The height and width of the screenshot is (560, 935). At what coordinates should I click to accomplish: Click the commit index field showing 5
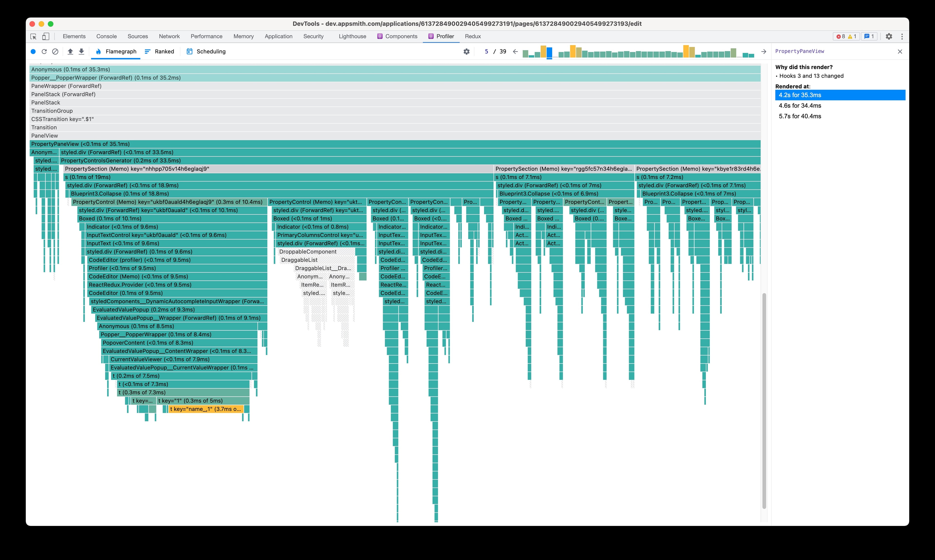click(486, 51)
